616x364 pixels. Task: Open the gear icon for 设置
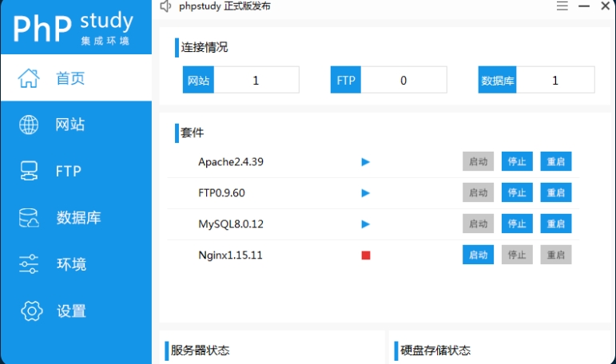30,311
